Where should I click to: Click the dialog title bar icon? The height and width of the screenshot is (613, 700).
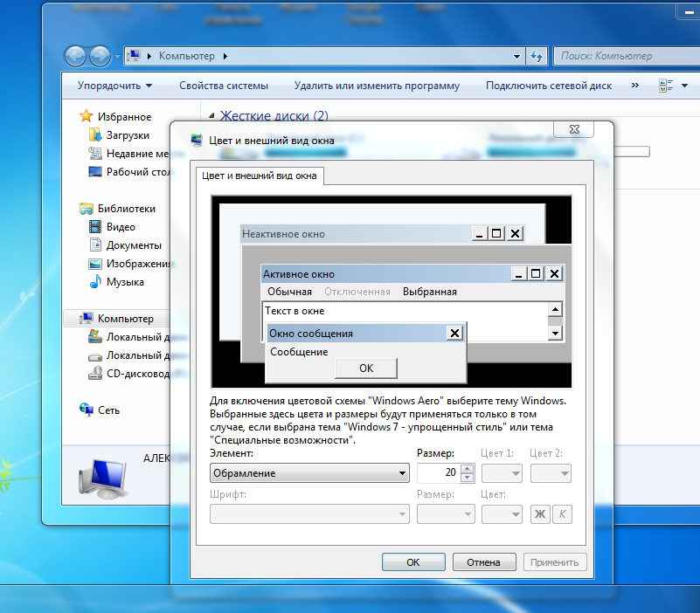197,140
